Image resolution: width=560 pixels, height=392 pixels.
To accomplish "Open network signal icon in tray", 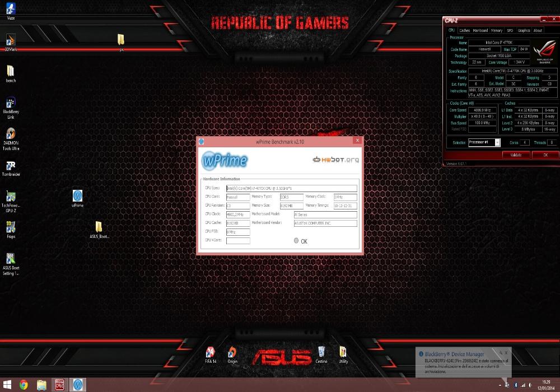I will (x=523, y=385).
